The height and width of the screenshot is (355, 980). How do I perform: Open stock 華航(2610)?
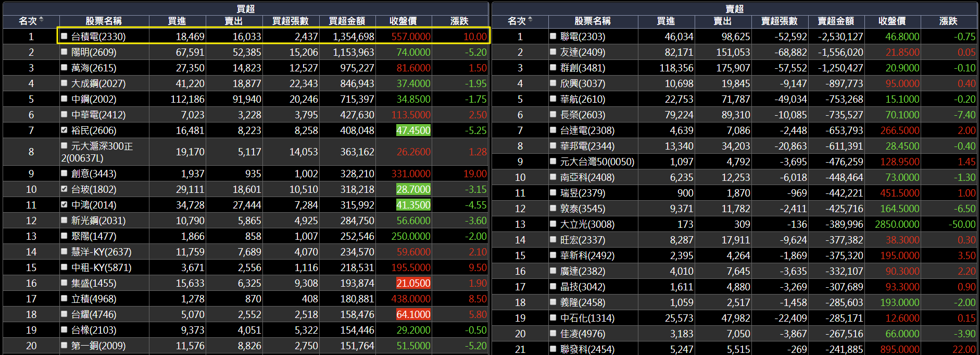pyautogui.click(x=583, y=99)
